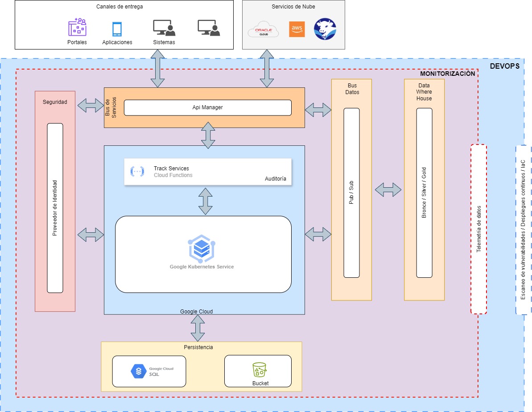Select the Telemetría de datos box
This screenshot has width=532, height=412.
click(x=479, y=229)
